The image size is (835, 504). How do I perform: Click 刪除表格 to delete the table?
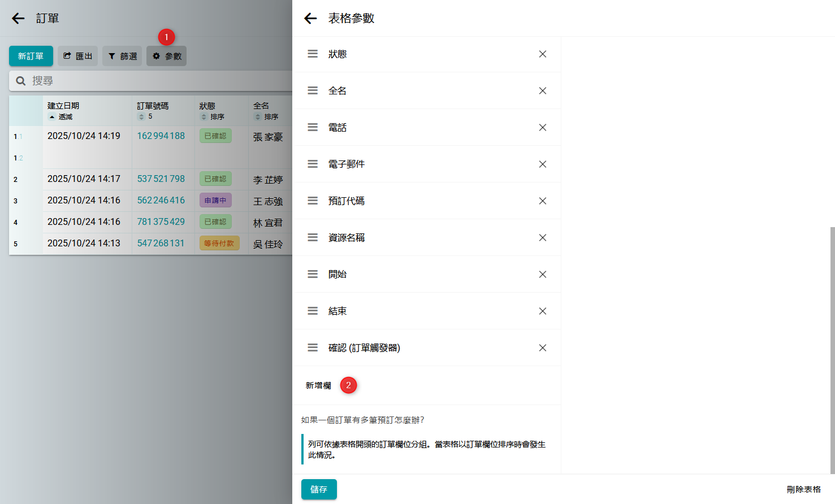[803, 489]
